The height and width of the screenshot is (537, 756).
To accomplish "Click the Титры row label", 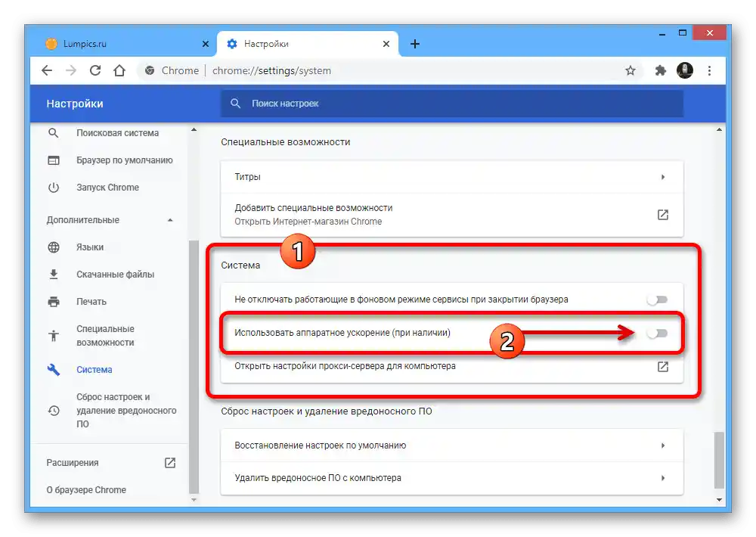I will point(247,177).
